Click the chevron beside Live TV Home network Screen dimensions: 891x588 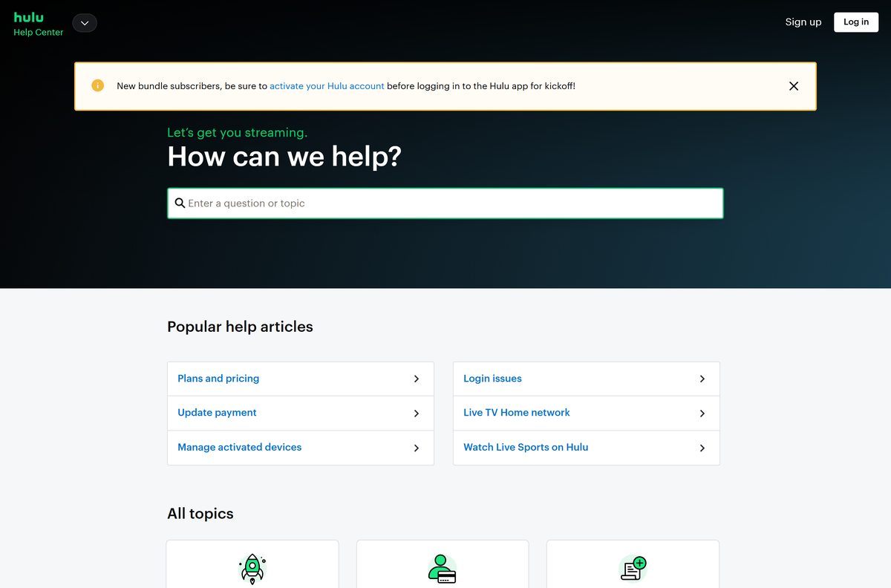pyautogui.click(x=702, y=414)
